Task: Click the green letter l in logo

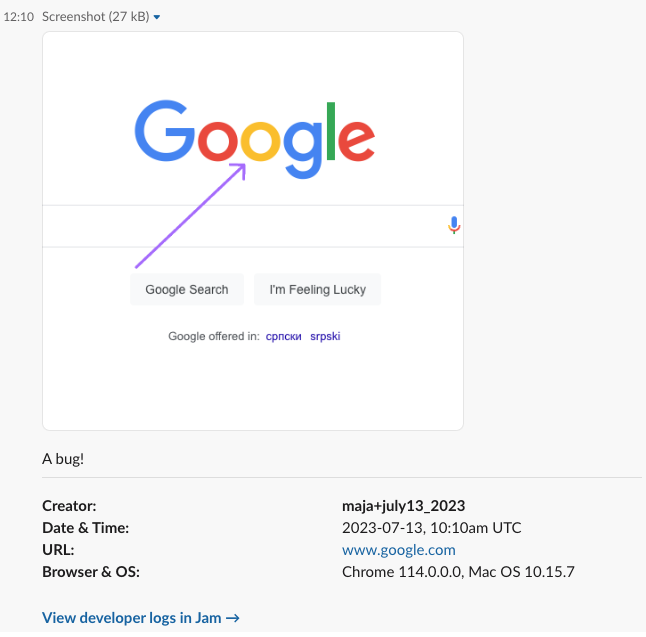Action: point(331,130)
